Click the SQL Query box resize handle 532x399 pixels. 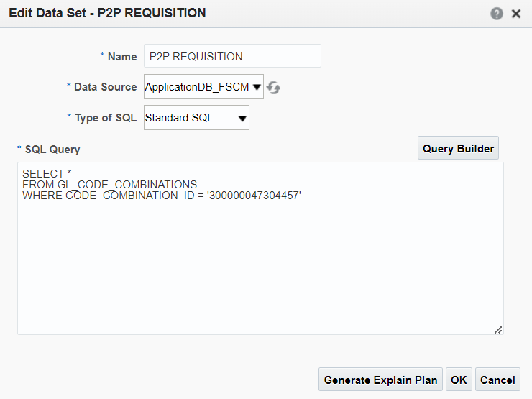[498, 330]
